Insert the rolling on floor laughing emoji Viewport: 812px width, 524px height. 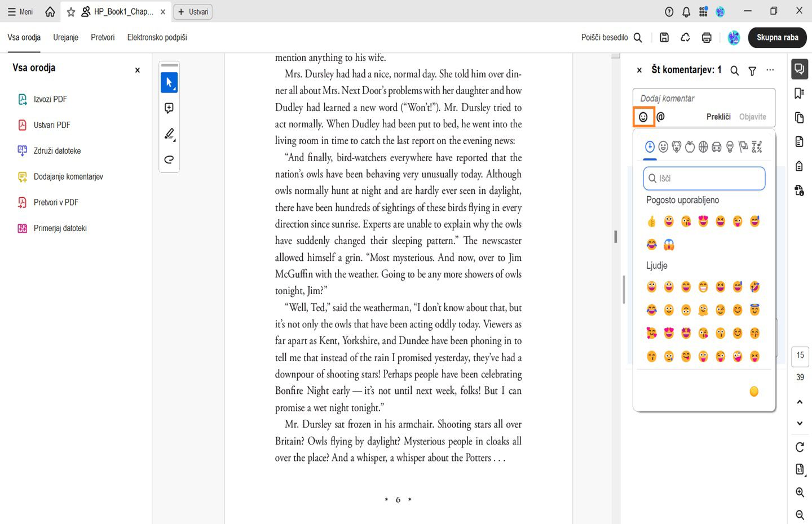click(x=755, y=287)
